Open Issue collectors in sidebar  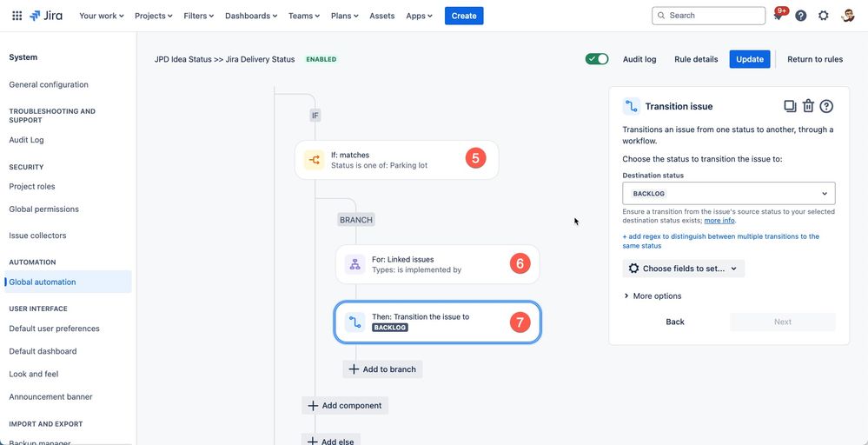tap(37, 236)
